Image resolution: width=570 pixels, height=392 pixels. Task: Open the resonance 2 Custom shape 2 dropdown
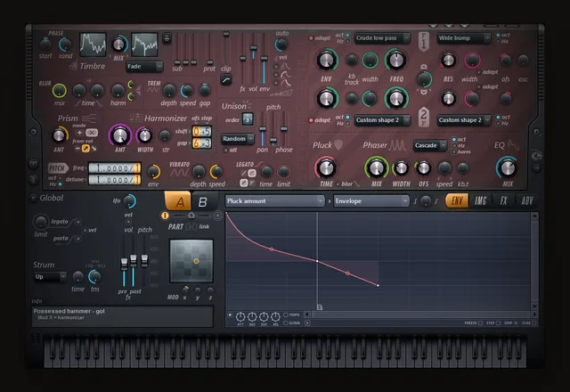pos(464,120)
